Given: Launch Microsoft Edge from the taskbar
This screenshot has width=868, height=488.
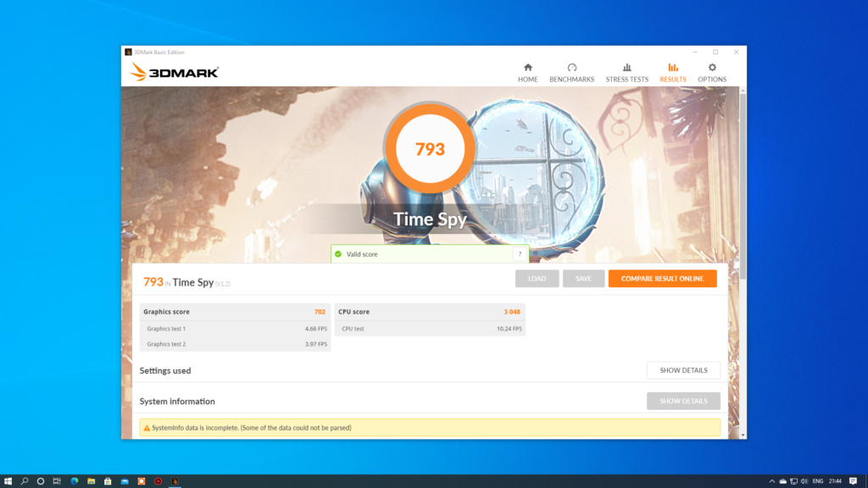Looking at the screenshot, I should tap(75, 481).
